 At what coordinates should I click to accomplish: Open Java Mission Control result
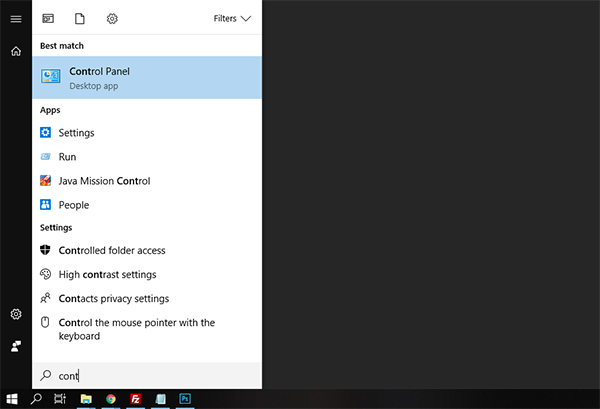click(x=147, y=181)
